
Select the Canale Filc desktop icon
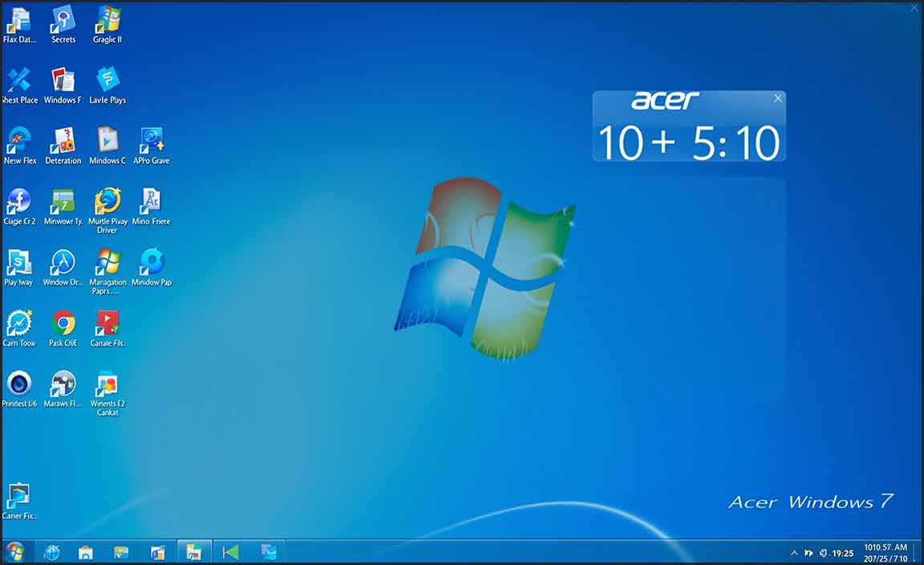pos(107,328)
